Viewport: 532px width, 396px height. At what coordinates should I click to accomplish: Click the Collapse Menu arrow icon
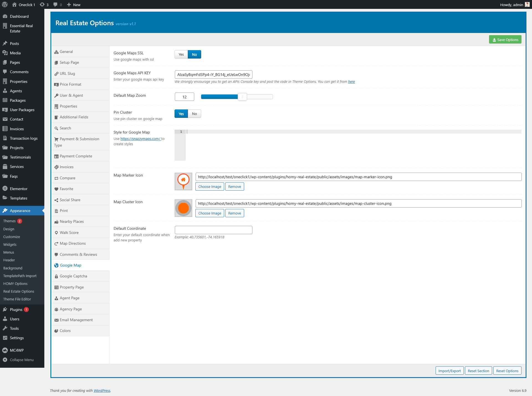pyautogui.click(x=5, y=360)
